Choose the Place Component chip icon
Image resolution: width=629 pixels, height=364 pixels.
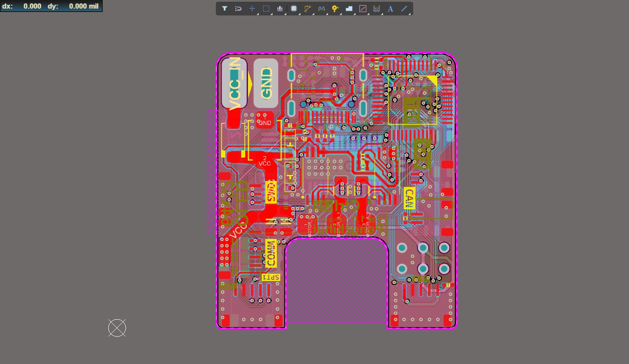pyautogui.click(x=294, y=9)
